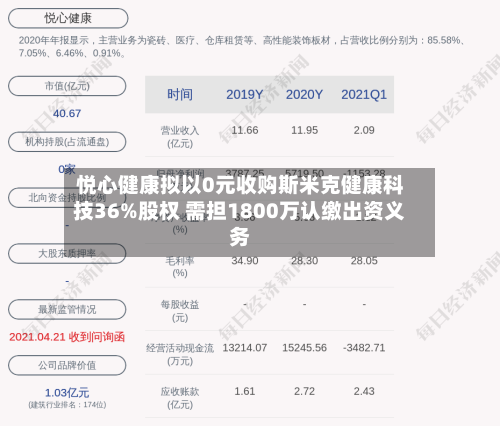Click the receivables value 2.43
This screenshot has width=500, height=426.
[364, 391]
